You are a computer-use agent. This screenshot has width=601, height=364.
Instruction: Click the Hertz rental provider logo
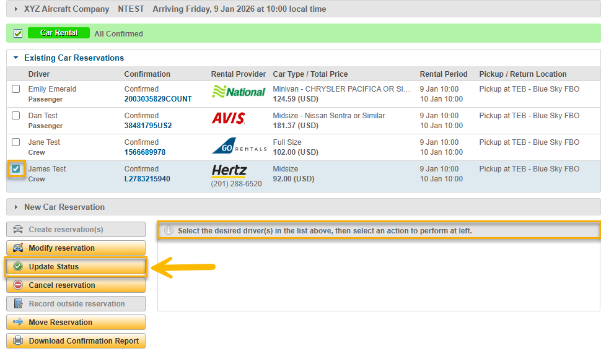[229, 171]
